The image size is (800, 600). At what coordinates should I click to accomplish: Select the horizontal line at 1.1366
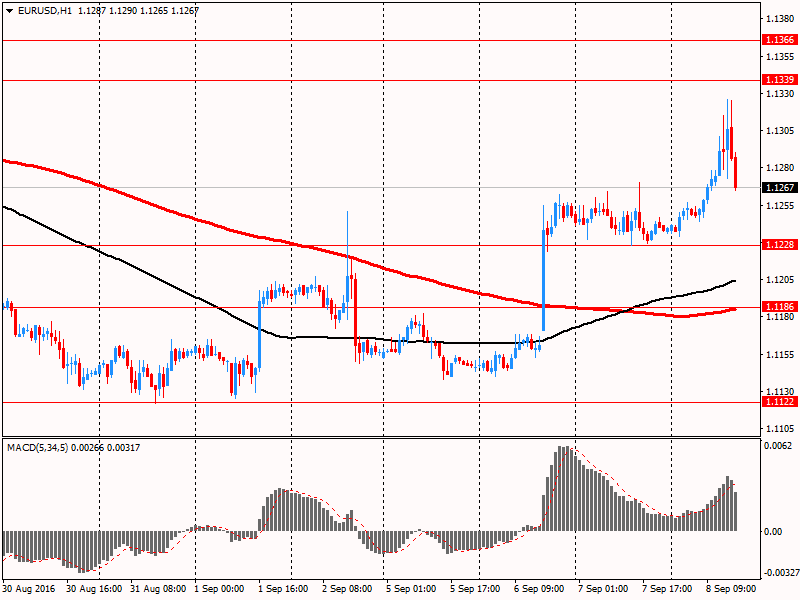[381, 40]
